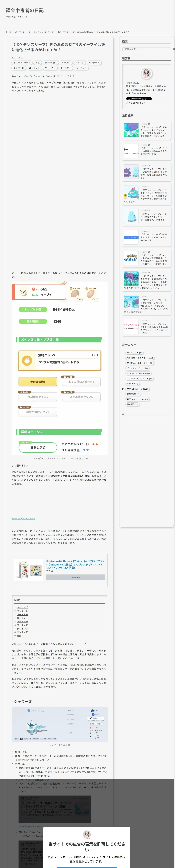
Task: Select 最強列伝 (1) category
Action: [x=132, y=404]
